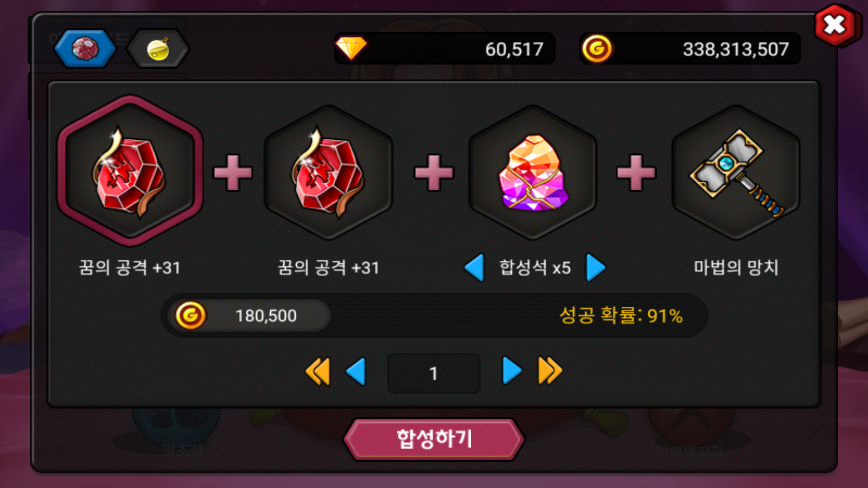
Task: Tap the 180,500 gold cost display
Action: [248, 316]
